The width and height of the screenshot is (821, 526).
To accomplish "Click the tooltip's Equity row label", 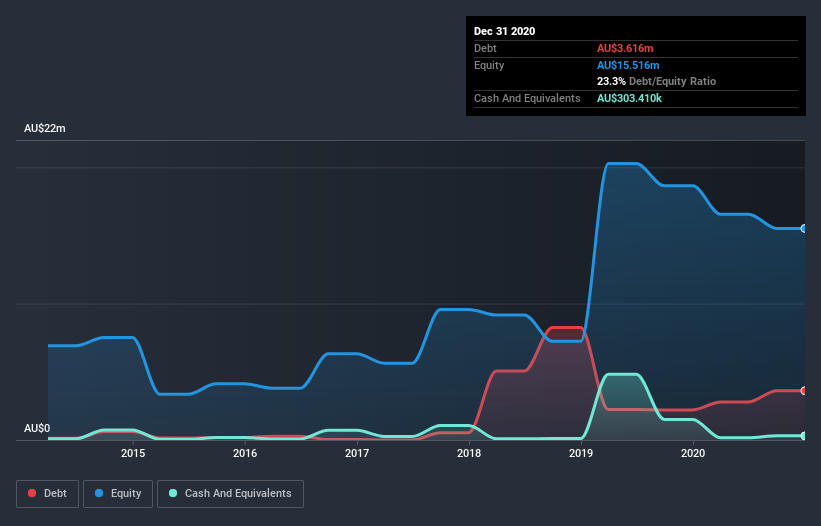I will point(489,65).
